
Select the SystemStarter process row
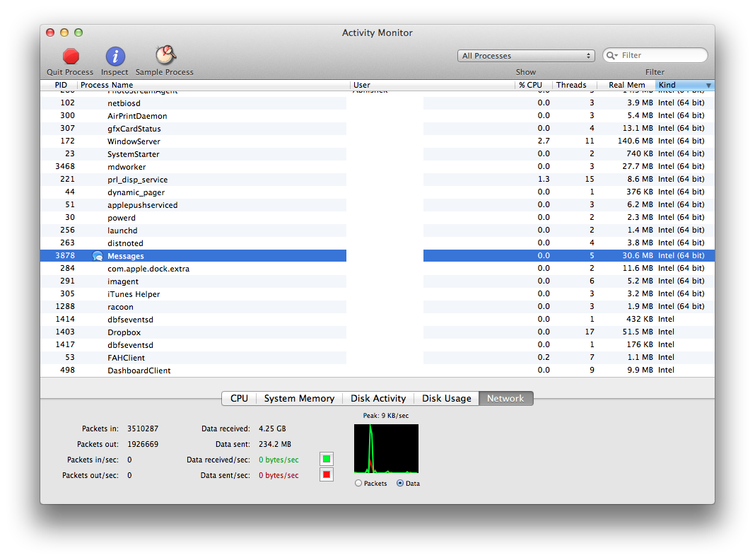377,154
